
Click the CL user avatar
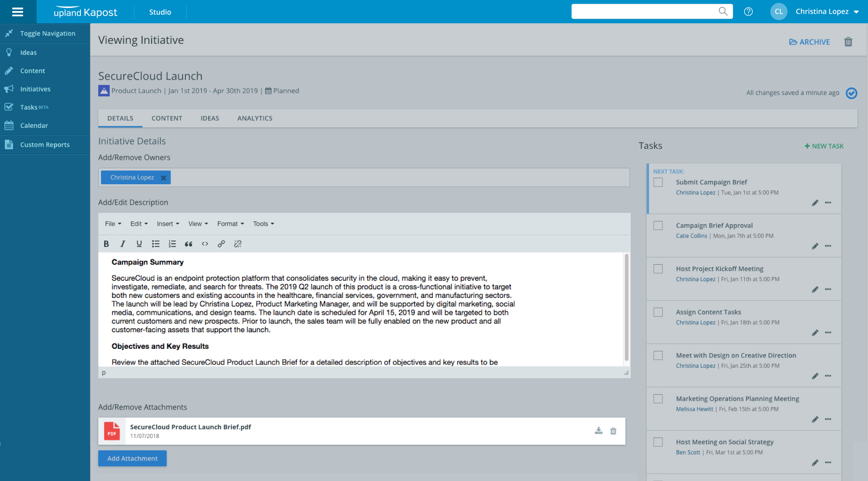pyautogui.click(x=778, y=11)
